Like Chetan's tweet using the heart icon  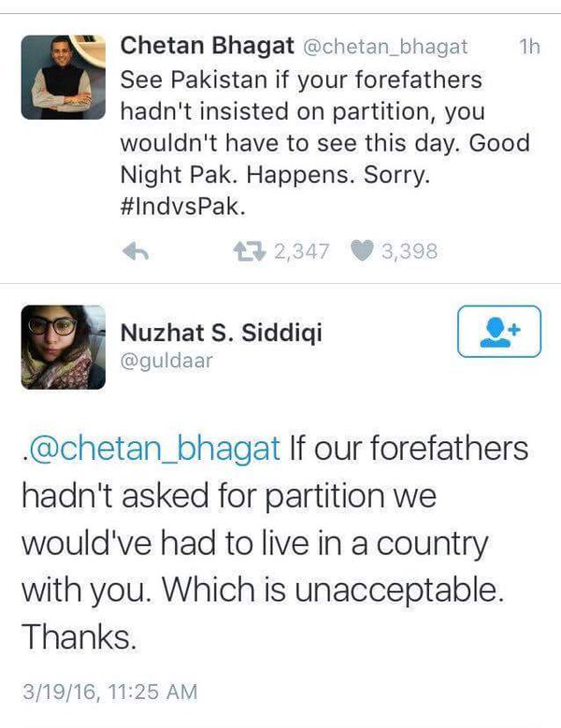tap(362, 251)
